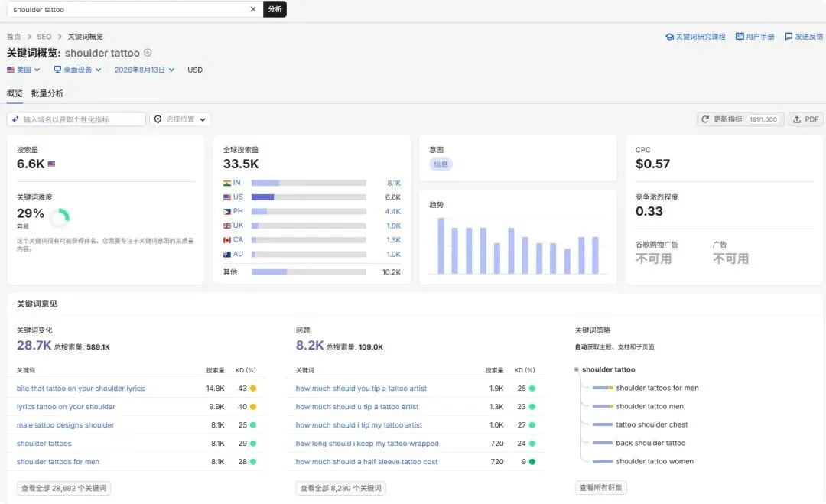Click the KD 43 yellow difficulty dot

click(x=253, y=389)
